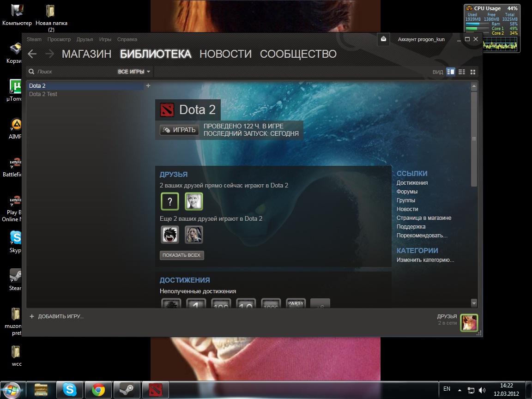Click the EN language indicator
The image size is (532, 399).
tap(447, 389)
